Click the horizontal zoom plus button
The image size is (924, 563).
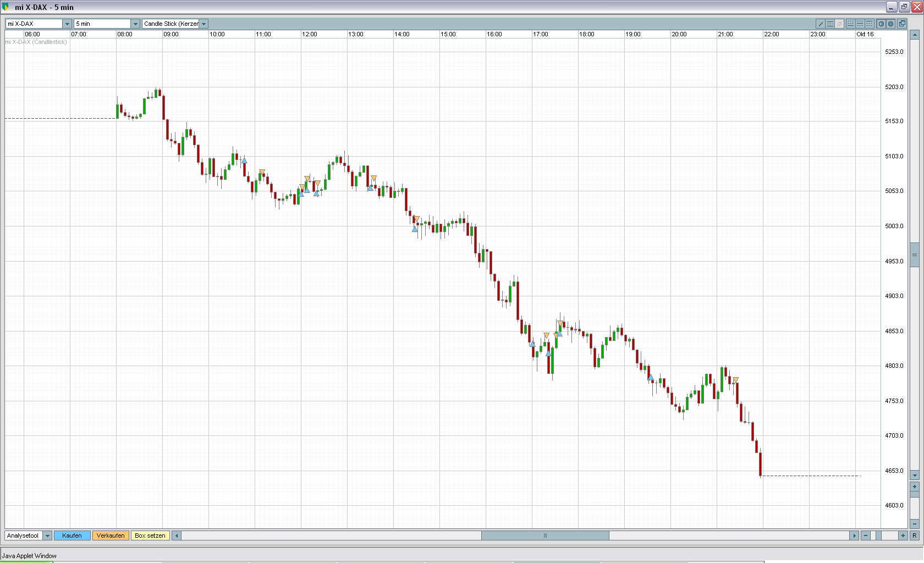click(x=903, y=536)
